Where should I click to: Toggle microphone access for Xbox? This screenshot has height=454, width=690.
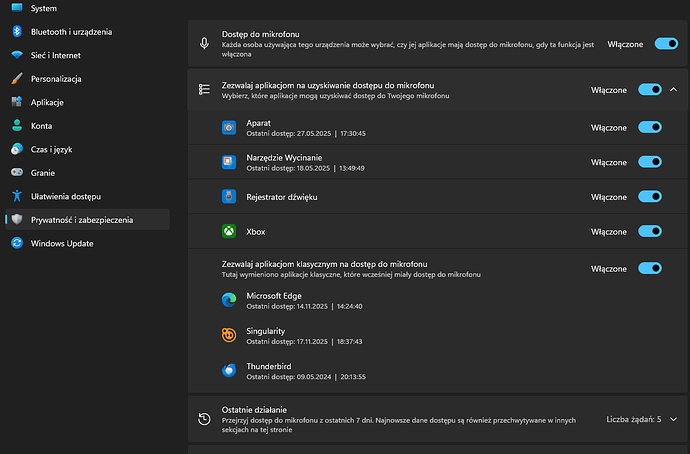649,231
